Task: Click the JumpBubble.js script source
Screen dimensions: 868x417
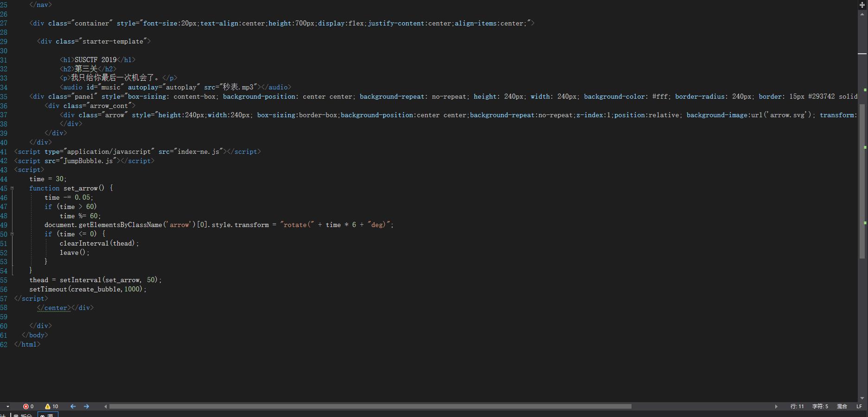Action: pyautogui.click(x=89, y=161)
